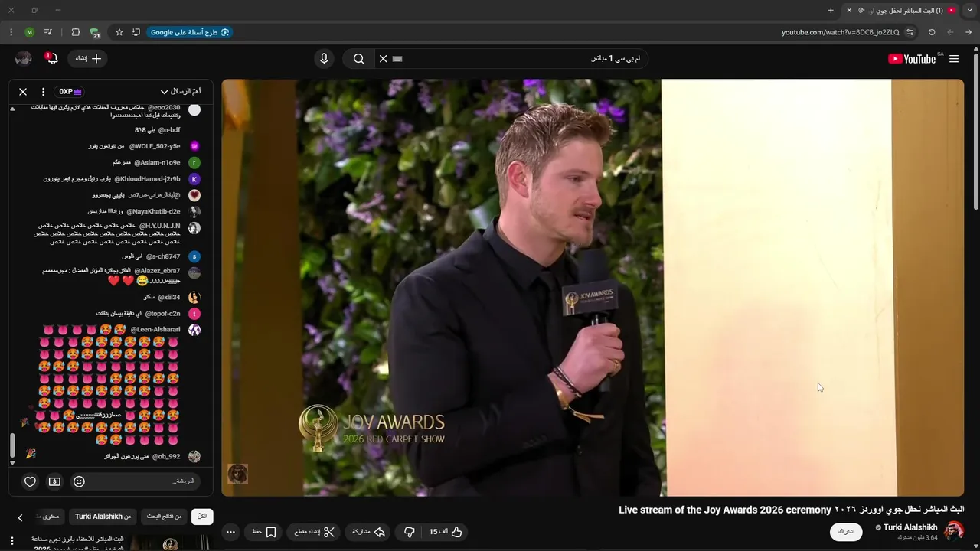Open live chat options menu
The width and height of the screenshot is (980, 551).
pos(43,92)
